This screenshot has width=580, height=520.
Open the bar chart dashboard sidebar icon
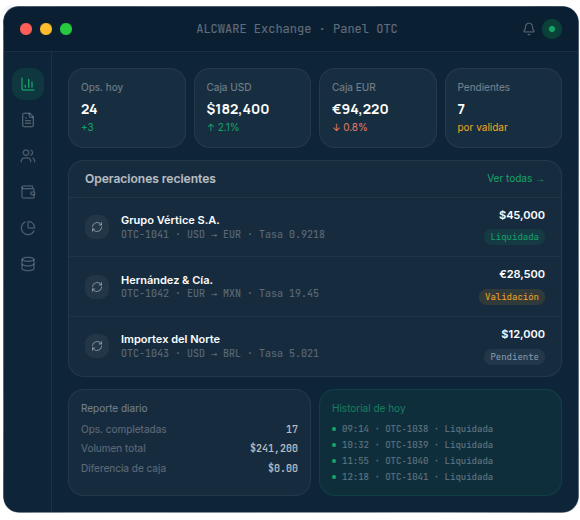tap(28, 84)
